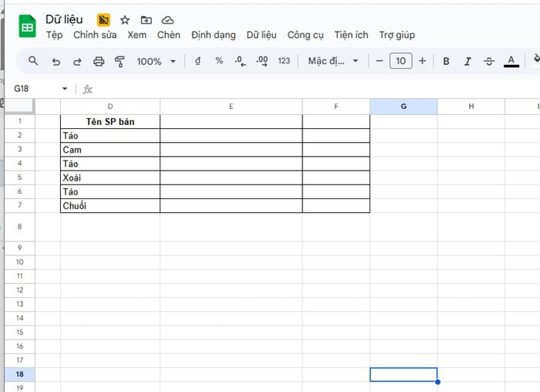This screenshot has width=540, height=392.
Task: Open the Tệp menu
Action: coord(55,35)
